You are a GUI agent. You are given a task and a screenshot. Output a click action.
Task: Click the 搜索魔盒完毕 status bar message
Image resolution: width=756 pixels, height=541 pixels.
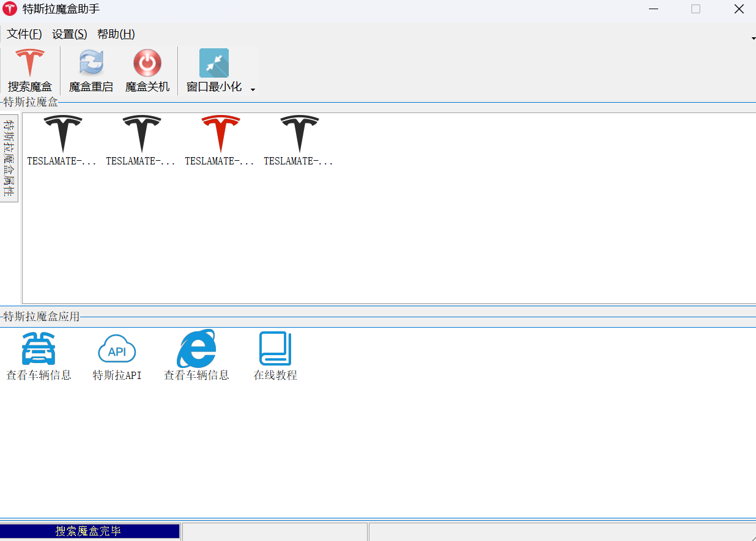89,531
